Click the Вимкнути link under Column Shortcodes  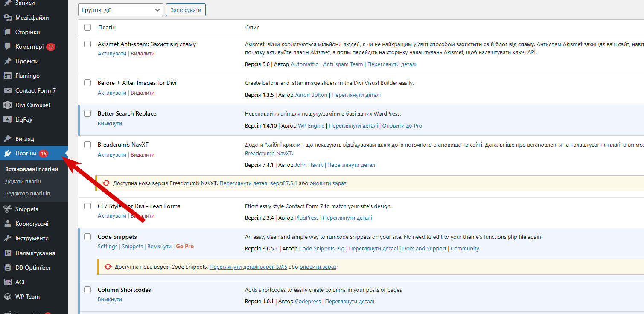tap(110, 299)
